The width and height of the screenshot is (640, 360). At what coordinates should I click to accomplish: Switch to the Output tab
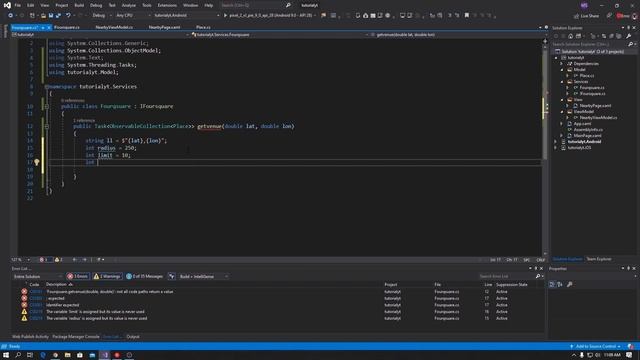[x=133, y=337]
